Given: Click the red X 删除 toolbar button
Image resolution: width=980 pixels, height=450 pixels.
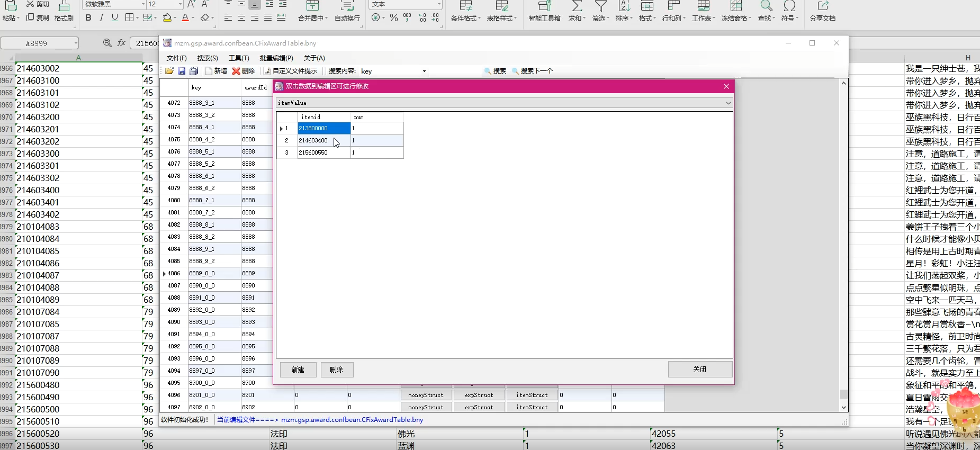Looking at the screenshot, I should (x=244, y=71).
